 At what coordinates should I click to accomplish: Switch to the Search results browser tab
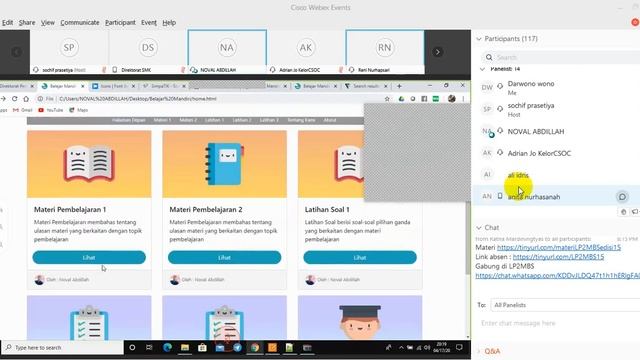(366, 86)
